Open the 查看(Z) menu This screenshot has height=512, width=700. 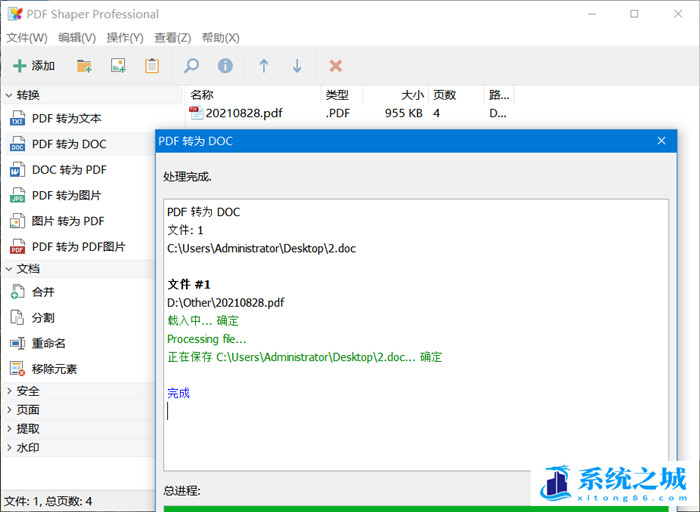[x=173, y=38]
